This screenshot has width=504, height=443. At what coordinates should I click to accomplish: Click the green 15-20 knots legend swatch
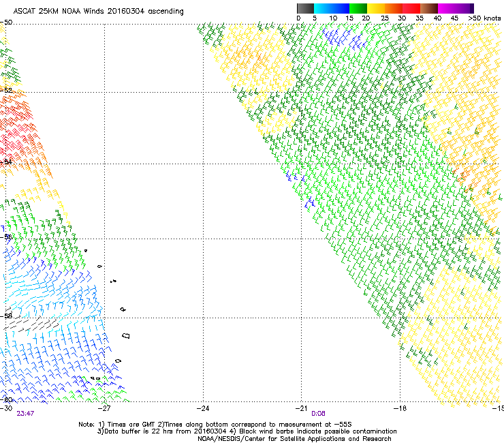(x=358, y=8)
